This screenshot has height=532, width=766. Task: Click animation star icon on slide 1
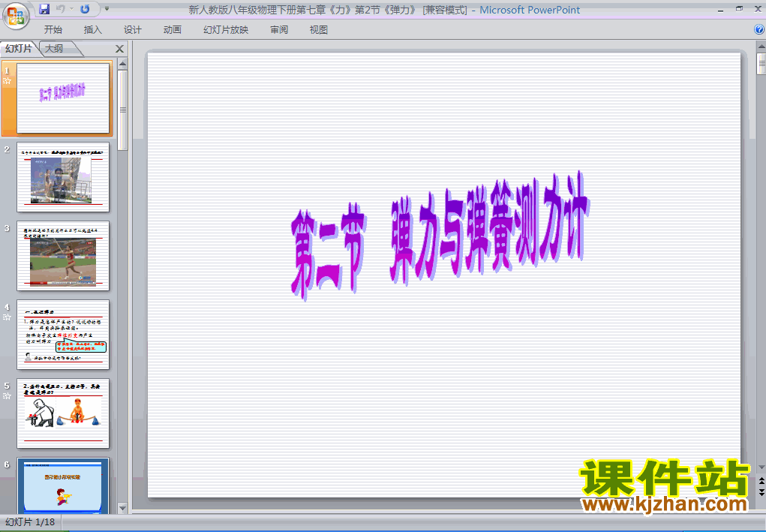pyautogui.click(x=7, y=81)
